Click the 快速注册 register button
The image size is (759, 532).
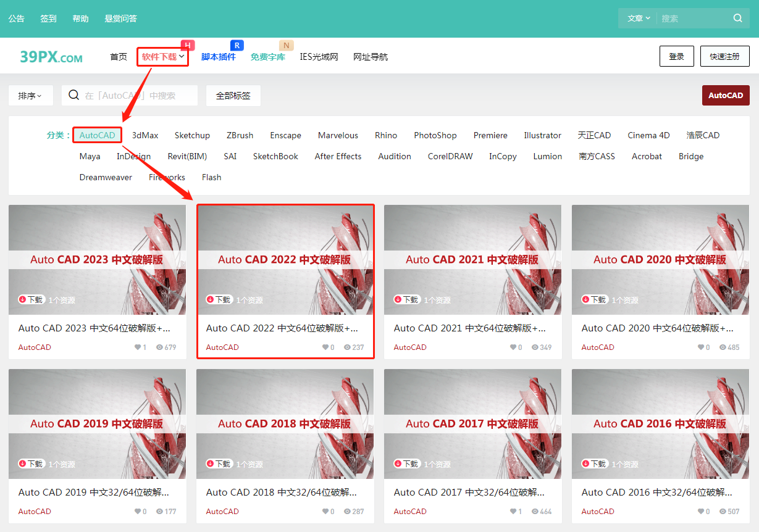724,56
